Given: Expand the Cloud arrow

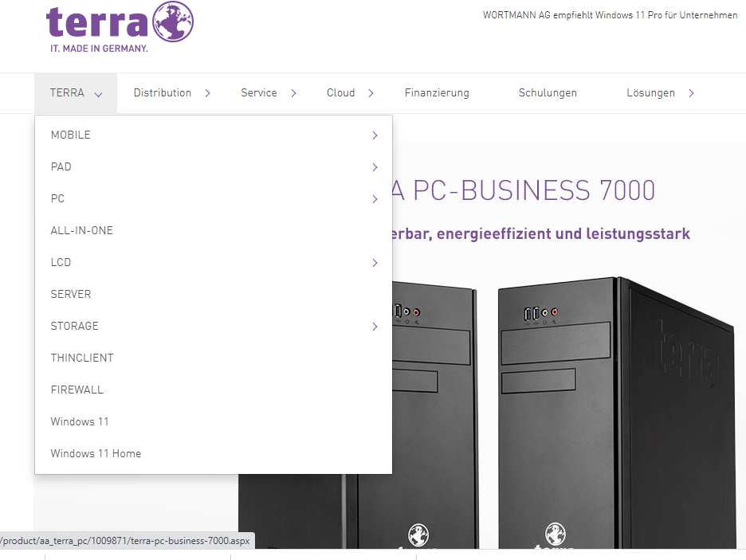Looking at the screenshot, I should coord(371,93).
